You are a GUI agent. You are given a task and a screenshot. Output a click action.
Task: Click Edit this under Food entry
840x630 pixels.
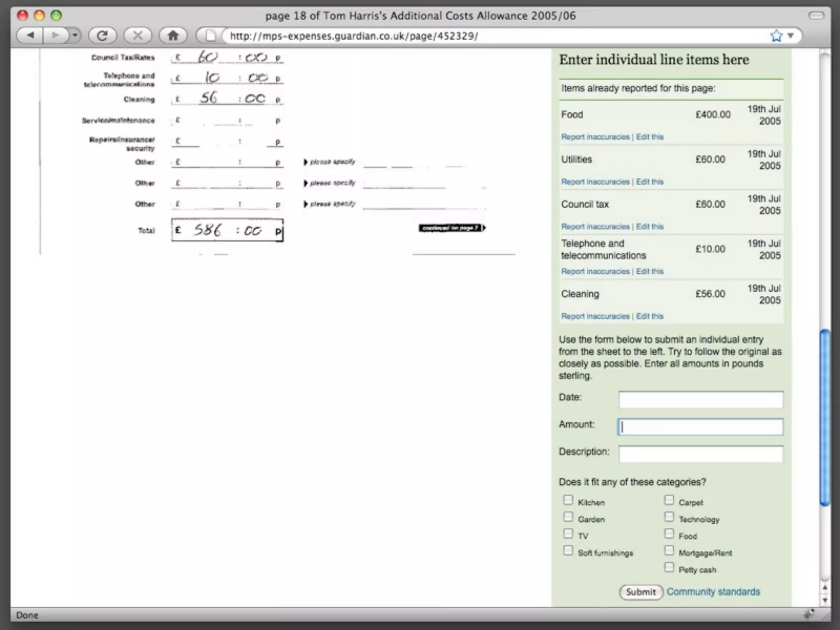650,137
